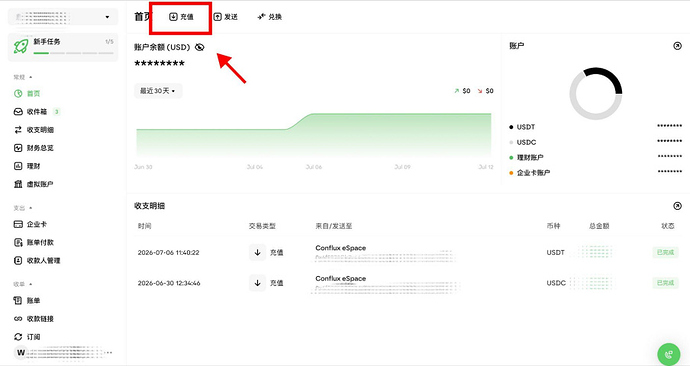Click Conflux eSpace in the USDT row
The image size is (690, 366).
pyautogui.click(x=341, y=248)
